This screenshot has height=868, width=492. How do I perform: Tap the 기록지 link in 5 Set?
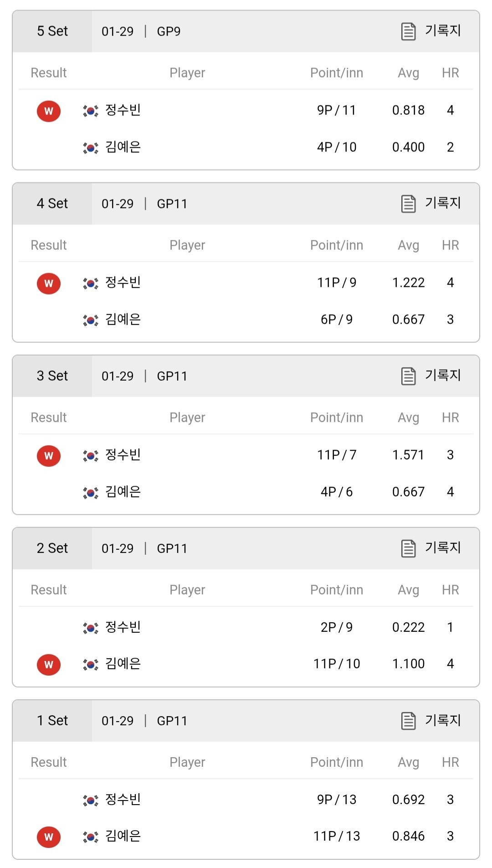[x=443, y=31]
